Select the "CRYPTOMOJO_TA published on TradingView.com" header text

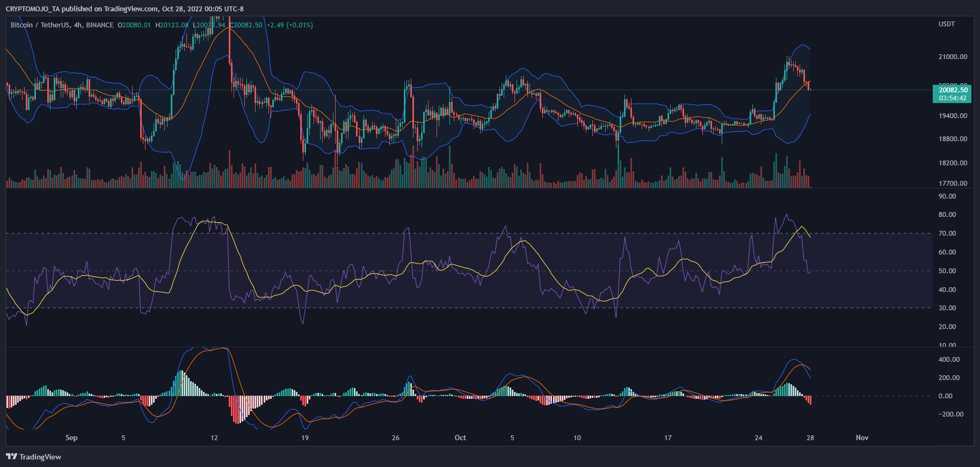[x=82, y=9]
